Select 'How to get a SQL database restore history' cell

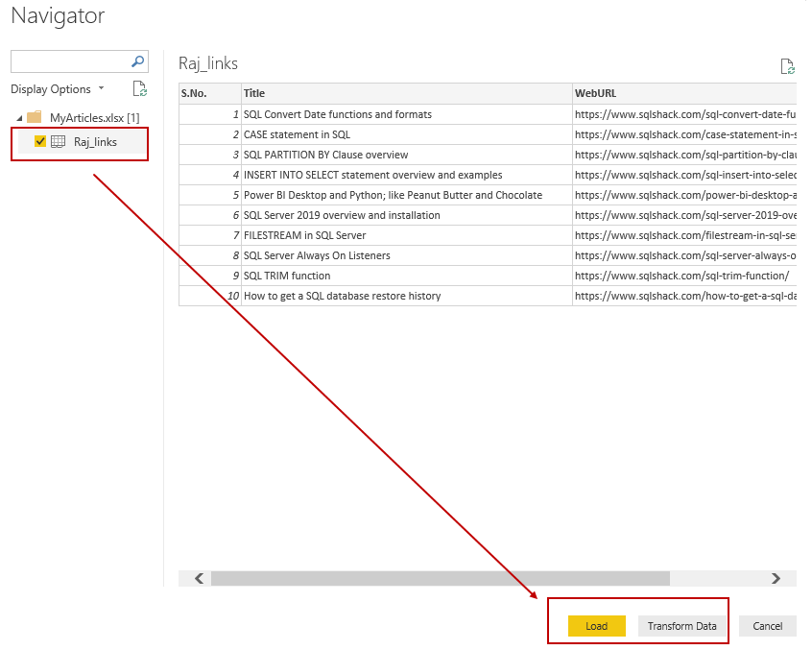click(407, 297)
